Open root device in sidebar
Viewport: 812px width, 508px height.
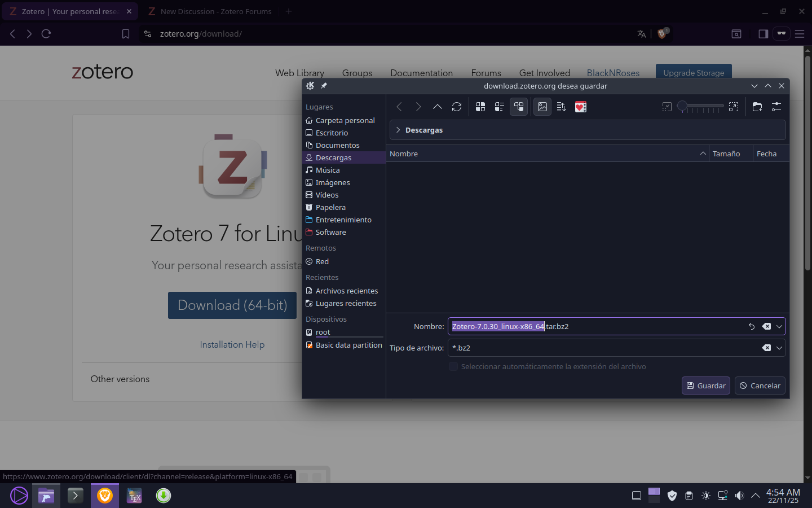click(x=344, y=332)
